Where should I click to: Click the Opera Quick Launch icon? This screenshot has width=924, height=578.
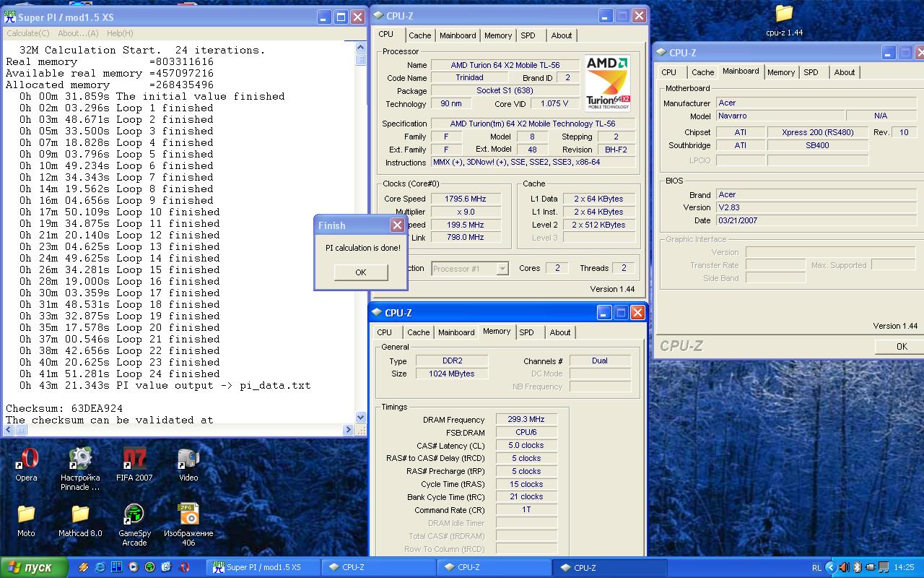coord(184,567)
